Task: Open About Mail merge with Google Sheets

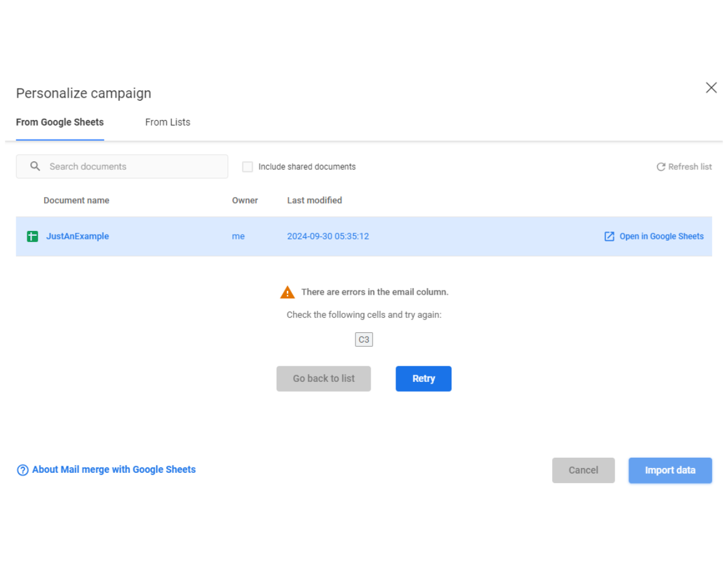Action: click(106, 469)
